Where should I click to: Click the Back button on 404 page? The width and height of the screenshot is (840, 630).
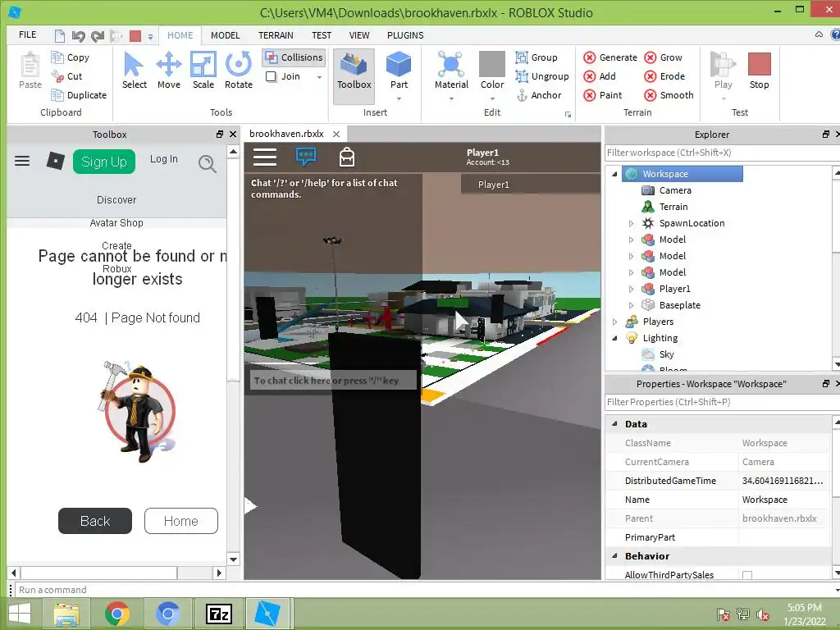coord(95,521)
